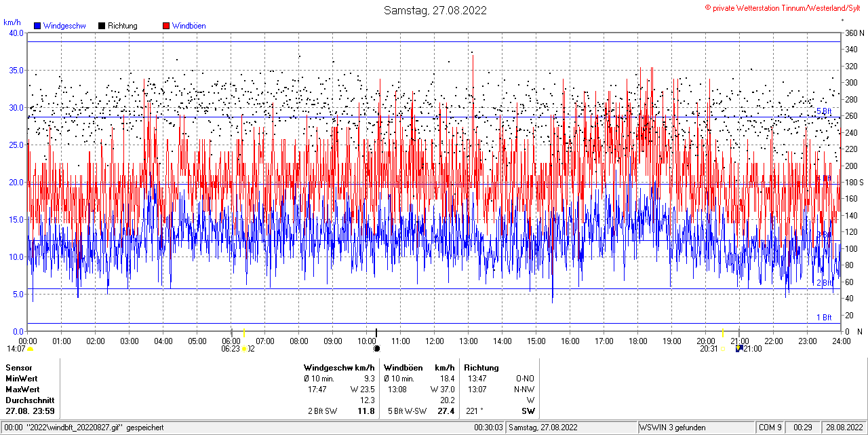Click the yellow sunrise tick on the time axis
The image size is (868, 435).
[244, 334]
